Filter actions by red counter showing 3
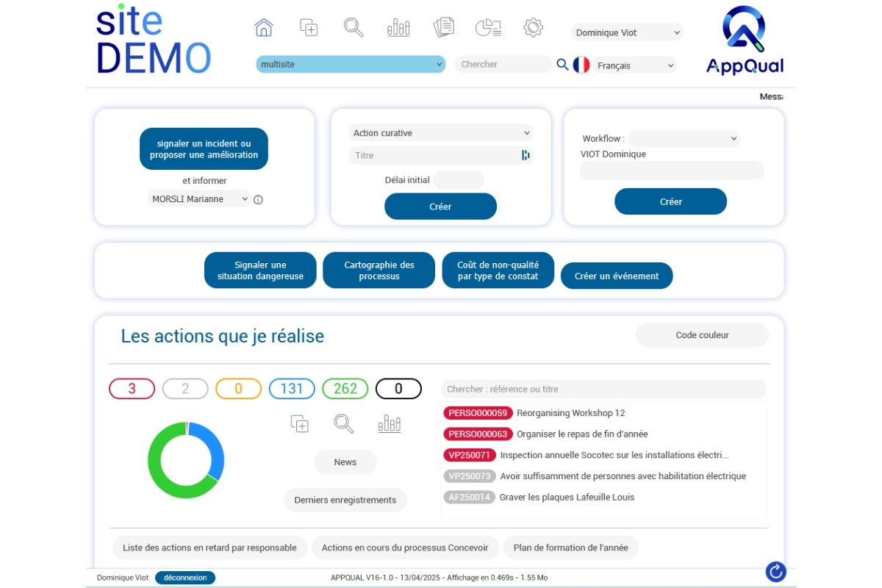This screenshot has height=588, width=882. [x=132, y=389]
